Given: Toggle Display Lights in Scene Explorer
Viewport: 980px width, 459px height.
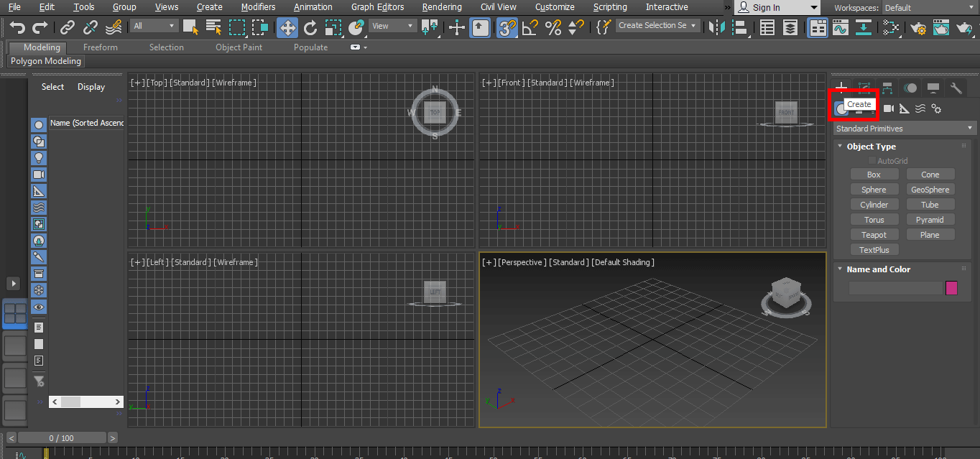Looking at the screenshot, I should [x=39, y=157].
